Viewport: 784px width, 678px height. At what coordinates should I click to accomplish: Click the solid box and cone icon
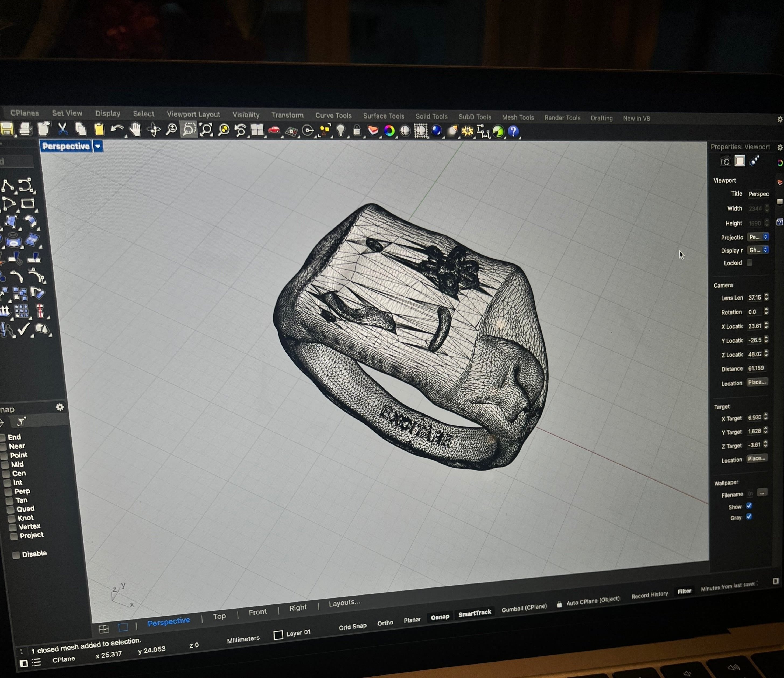click(42, 329)
